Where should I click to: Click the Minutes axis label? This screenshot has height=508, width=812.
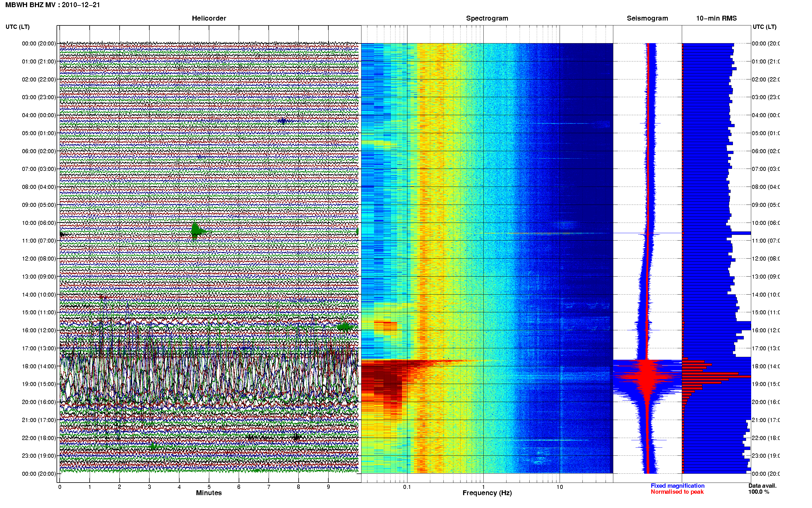point(209,493)
